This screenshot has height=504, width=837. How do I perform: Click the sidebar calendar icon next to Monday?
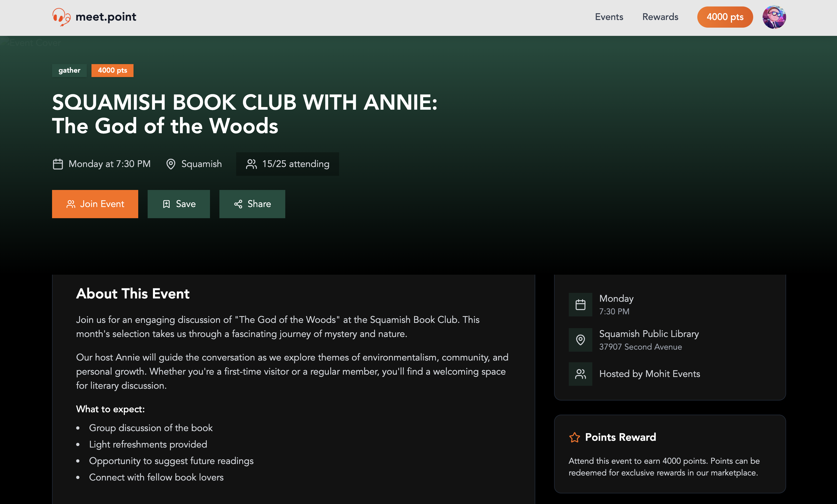(580, 305)
